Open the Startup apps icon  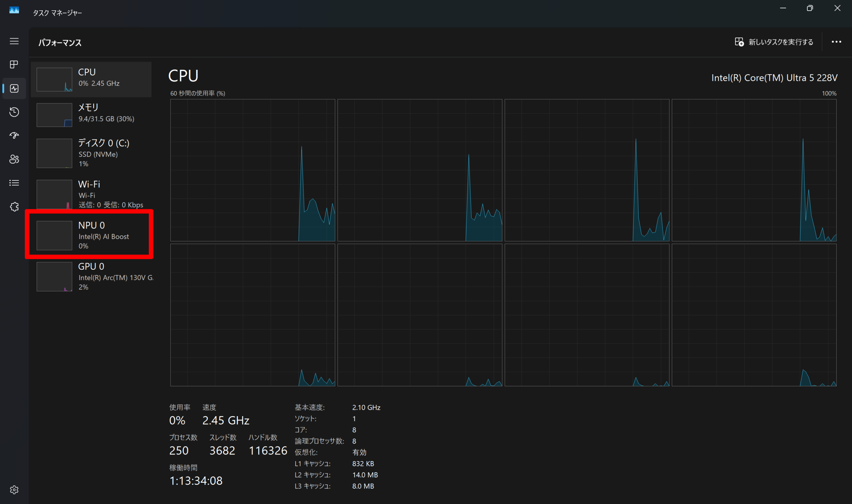14,135
